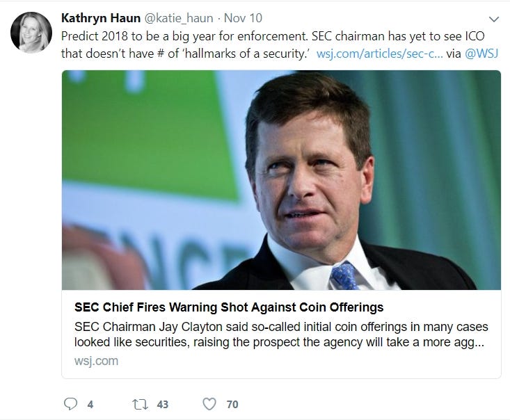Viewport: 510px width, 420px height.
Task: Click the reply count 4
Action: click(x=90, y=404)
